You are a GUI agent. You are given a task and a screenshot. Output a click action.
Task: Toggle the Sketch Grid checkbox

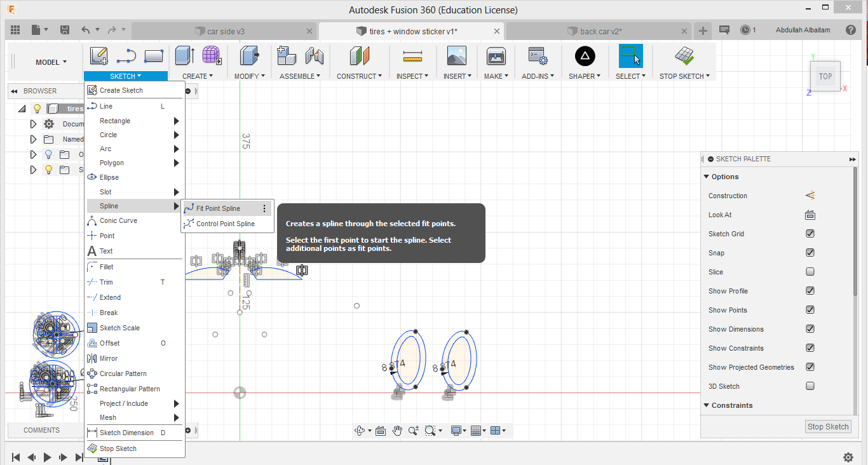(x=810, y=234)
